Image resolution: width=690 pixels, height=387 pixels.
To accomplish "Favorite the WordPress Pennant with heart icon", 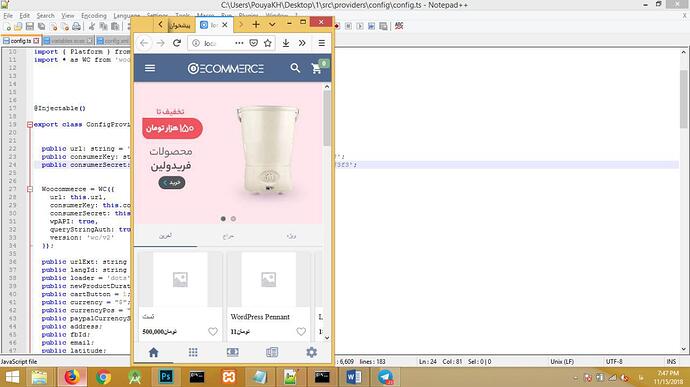I will tap(301, 332).
